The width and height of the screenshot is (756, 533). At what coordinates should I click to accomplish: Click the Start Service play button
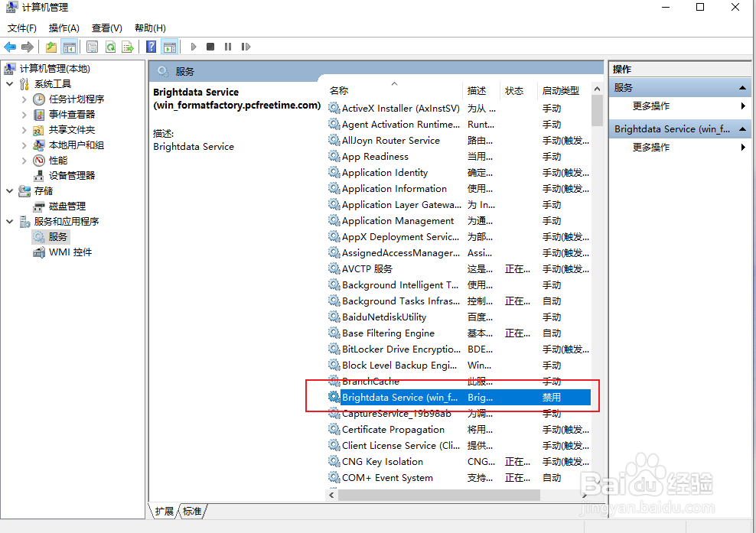[x=194, y=47]
